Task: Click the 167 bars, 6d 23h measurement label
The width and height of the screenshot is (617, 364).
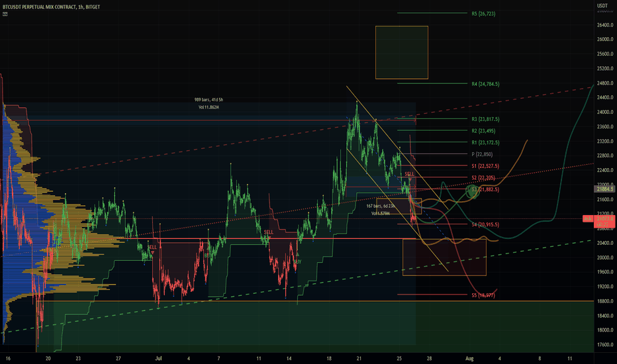Action: (381, 206)
